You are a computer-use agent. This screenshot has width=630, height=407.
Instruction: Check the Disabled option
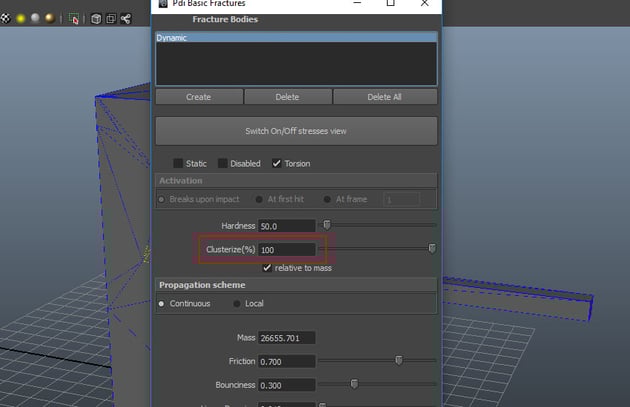[x=223, y=163]
